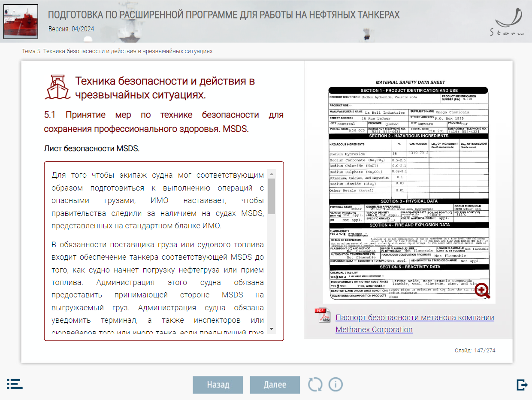Click the tanker thumbnail in header
Image resolution: width=532 pixels, height=400 pixels.
[x=21, y=21]
